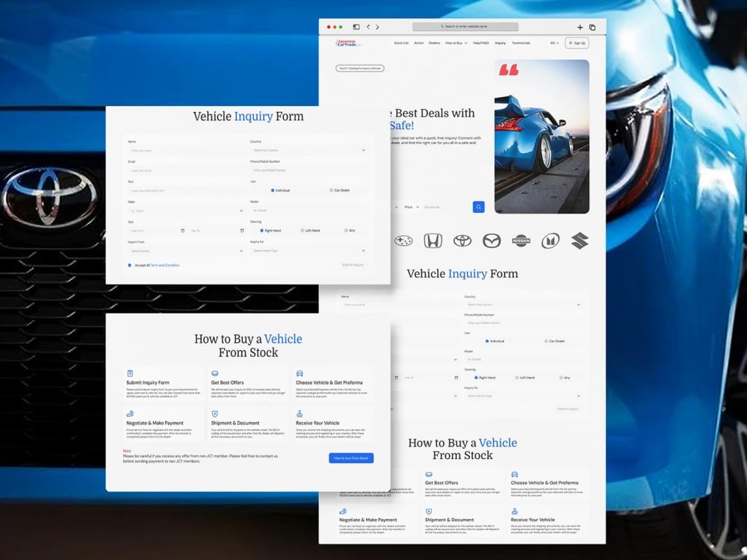Click the Shipment & Document shield icon in the front card

click(x=215, y=414)
